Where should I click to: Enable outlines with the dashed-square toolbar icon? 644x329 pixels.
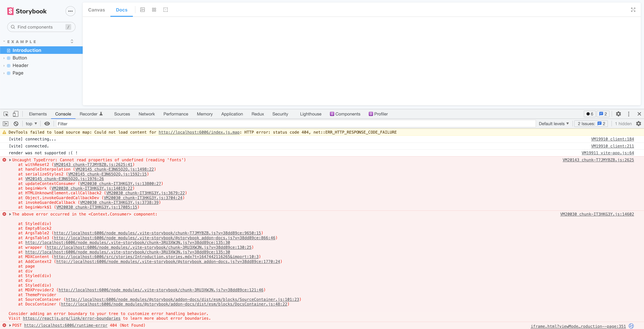[x=166, y=10]
